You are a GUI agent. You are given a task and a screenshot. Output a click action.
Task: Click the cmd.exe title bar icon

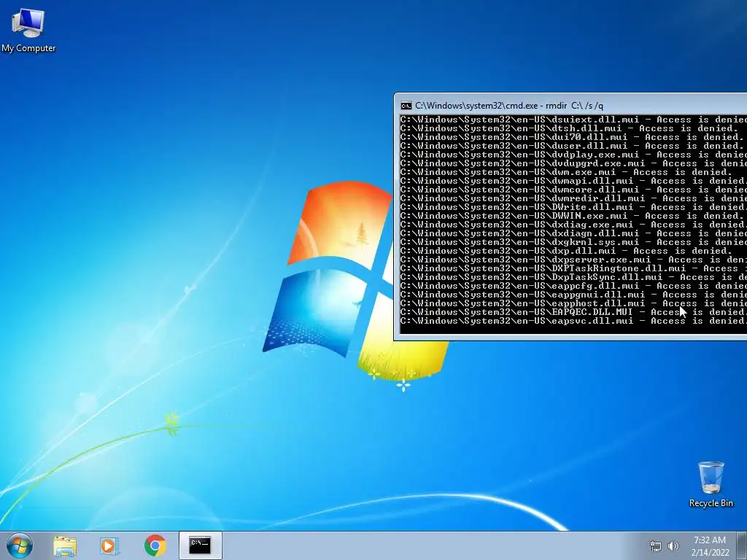(406, 106)
